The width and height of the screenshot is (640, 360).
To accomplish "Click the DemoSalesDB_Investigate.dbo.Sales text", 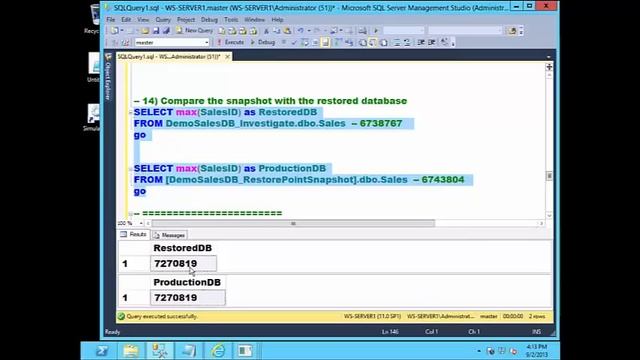I will tap(256, 123).
